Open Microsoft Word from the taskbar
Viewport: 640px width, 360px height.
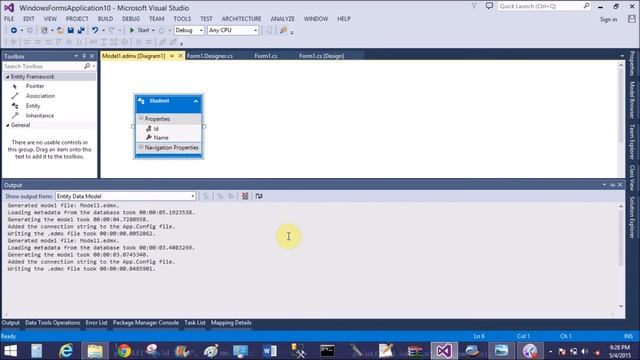[x=269, y=351]
